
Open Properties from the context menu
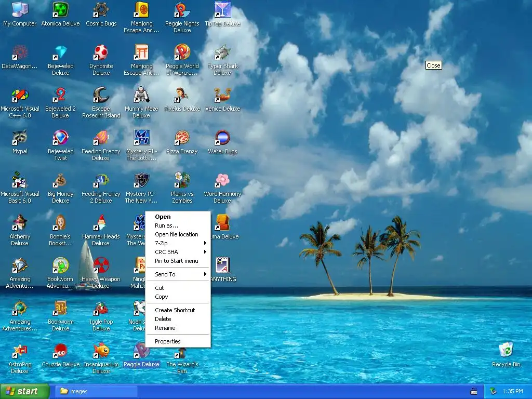178,341
